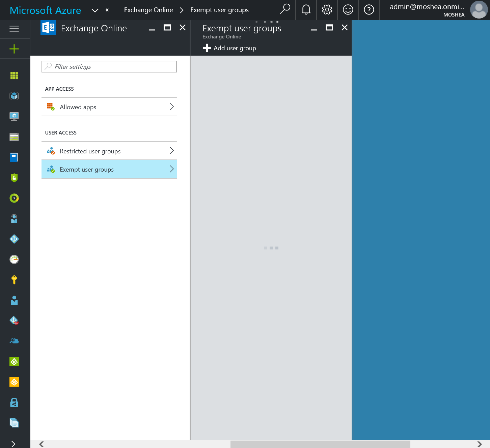The width and height of the screenshot is (490, 448).
Task: Click the yellow key icon in sidebar
Action: (x=14, y=279)
